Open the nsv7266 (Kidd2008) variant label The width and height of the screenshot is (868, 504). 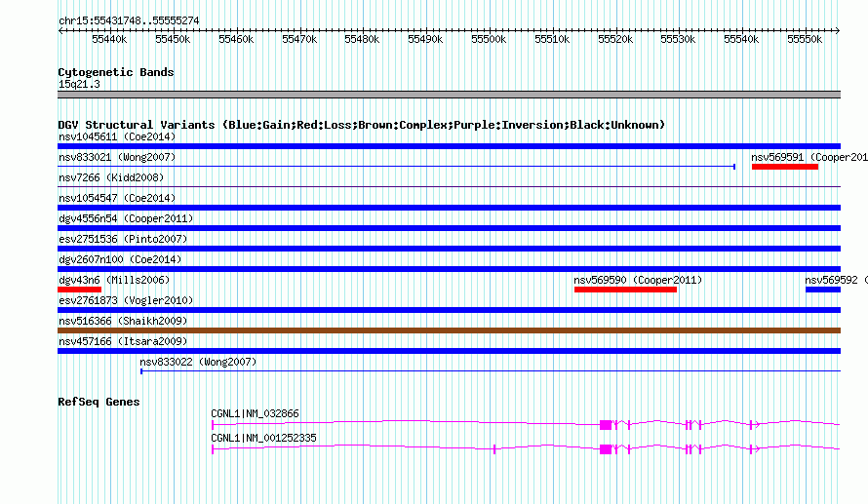pyautogui.click(x=110, y=177)
